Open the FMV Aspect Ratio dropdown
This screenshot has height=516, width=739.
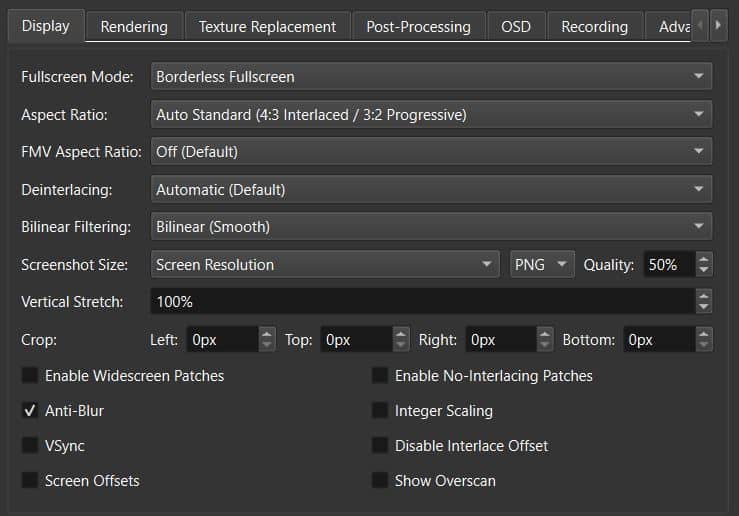(431, 152)
